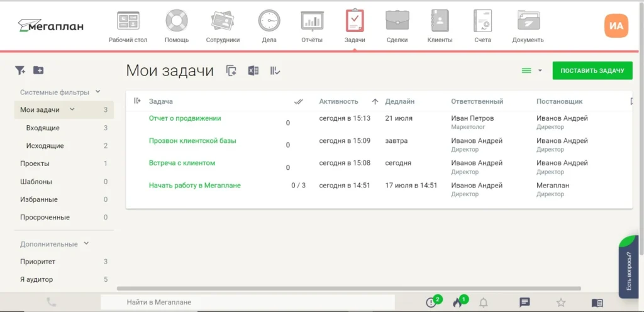
Task: Open add columns icon in table header
Action: tap(137, 101)
